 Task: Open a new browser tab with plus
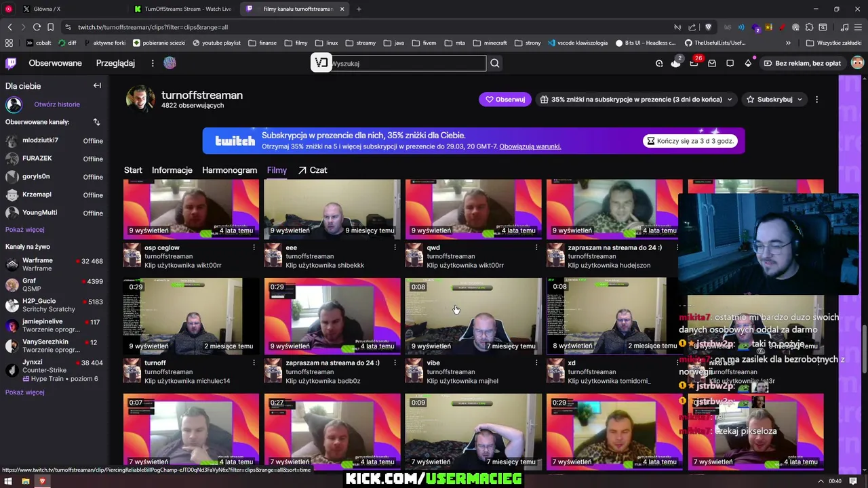coord(359,9)
